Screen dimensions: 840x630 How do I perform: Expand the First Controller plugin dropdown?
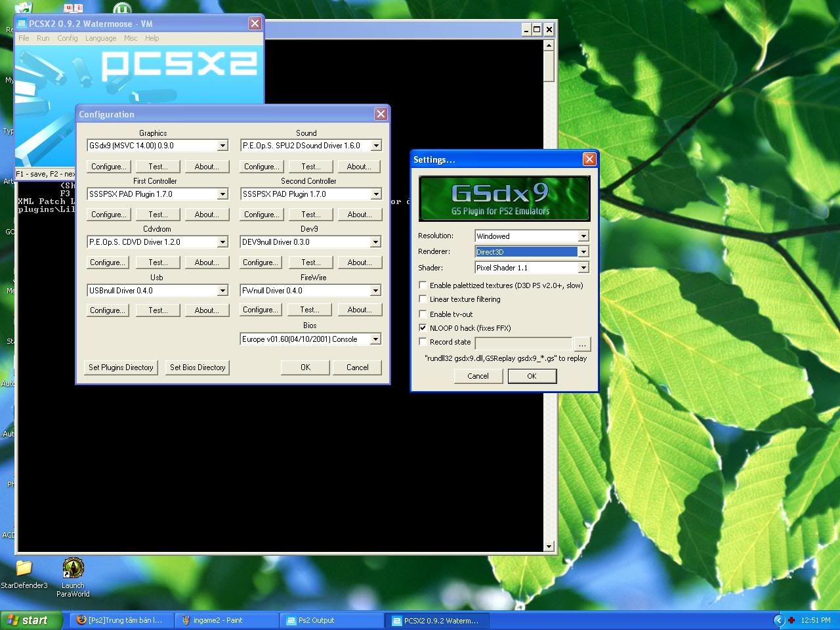click(x=222, y=194)
